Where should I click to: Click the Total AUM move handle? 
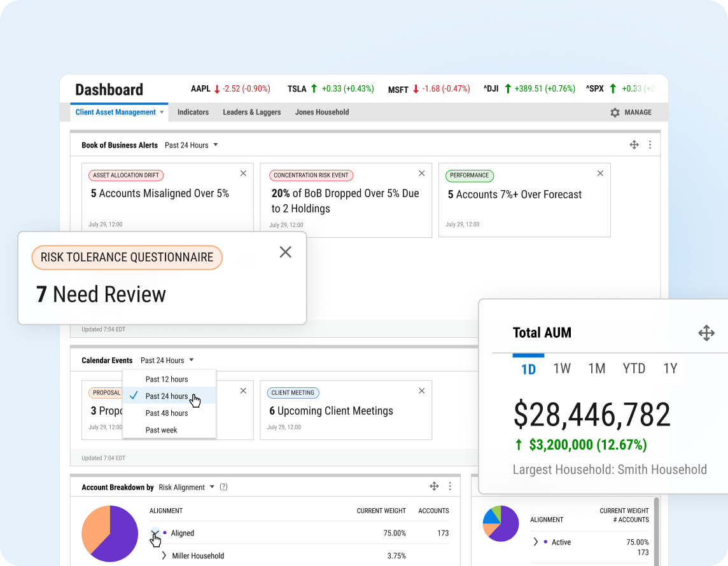(706, 333)
